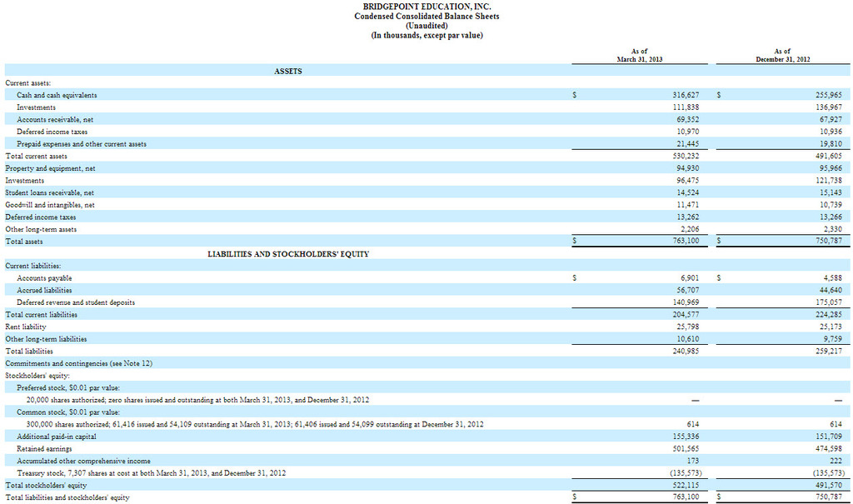Click the "Student loans receivable, net" label

click(49, 192)
